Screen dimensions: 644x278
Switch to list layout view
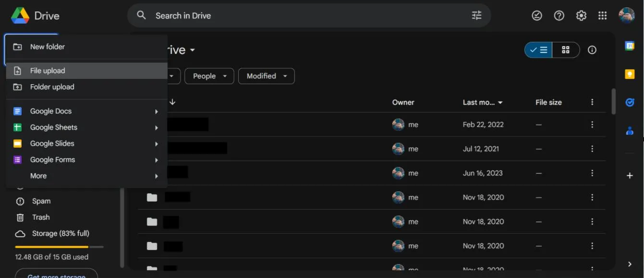coord(539,50)
